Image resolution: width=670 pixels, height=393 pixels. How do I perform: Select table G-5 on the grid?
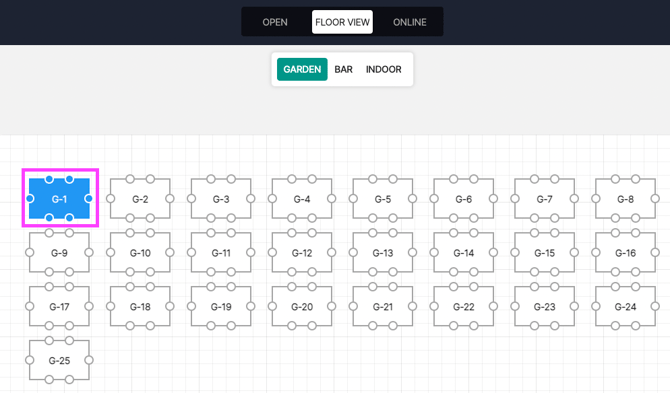point(382,199)
